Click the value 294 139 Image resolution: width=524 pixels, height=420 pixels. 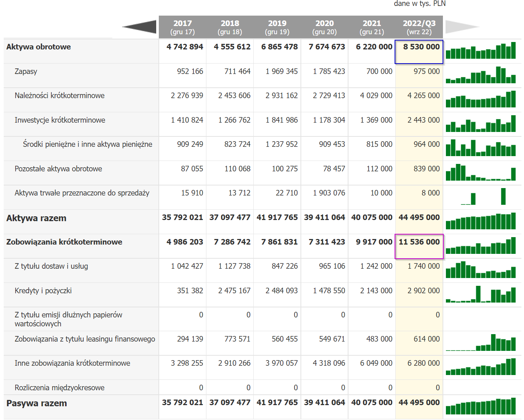click(190, 339)
